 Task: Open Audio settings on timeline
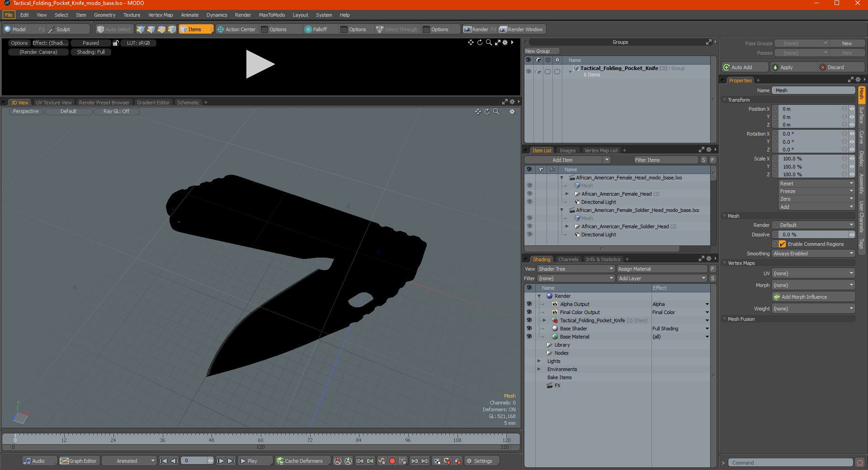pyautogui.click(x=39, y=461)
